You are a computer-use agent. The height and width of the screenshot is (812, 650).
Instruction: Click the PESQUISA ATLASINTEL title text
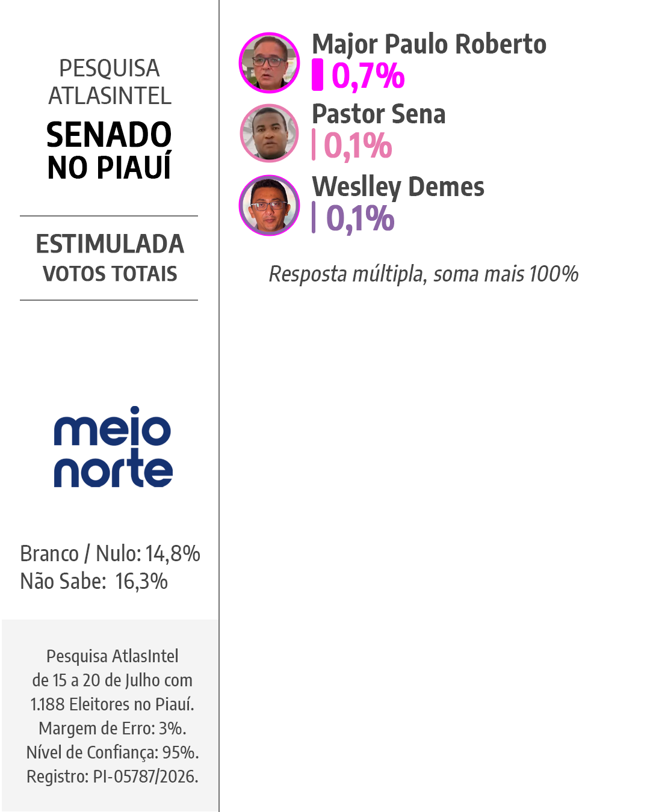coord(110,82)
